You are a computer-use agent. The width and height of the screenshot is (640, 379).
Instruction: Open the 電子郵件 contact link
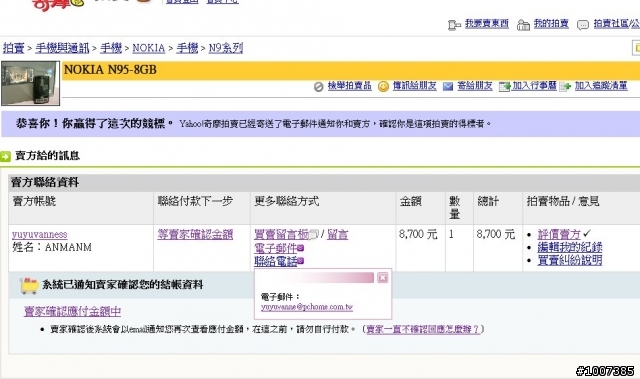(276, 248)
